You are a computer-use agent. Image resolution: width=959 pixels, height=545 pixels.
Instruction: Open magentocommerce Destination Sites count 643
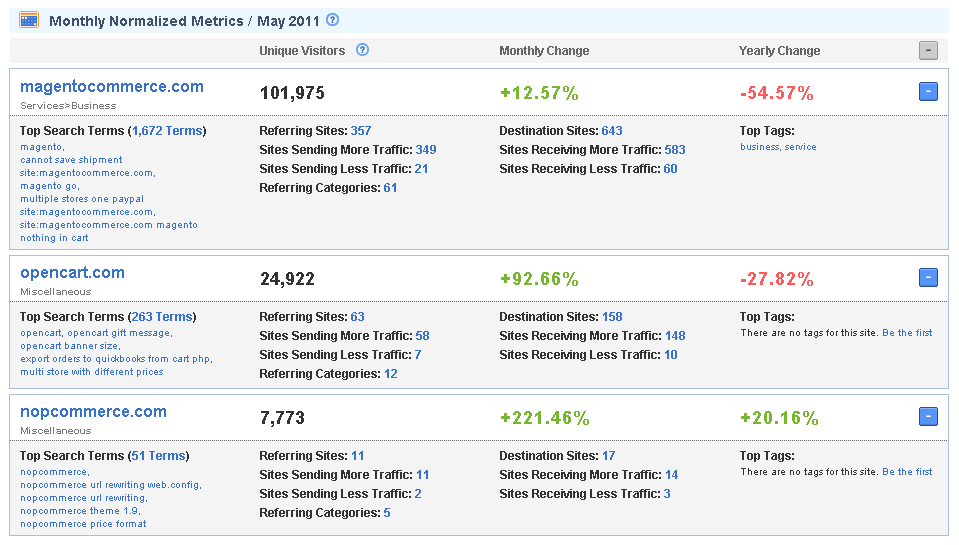click(612, 131)
